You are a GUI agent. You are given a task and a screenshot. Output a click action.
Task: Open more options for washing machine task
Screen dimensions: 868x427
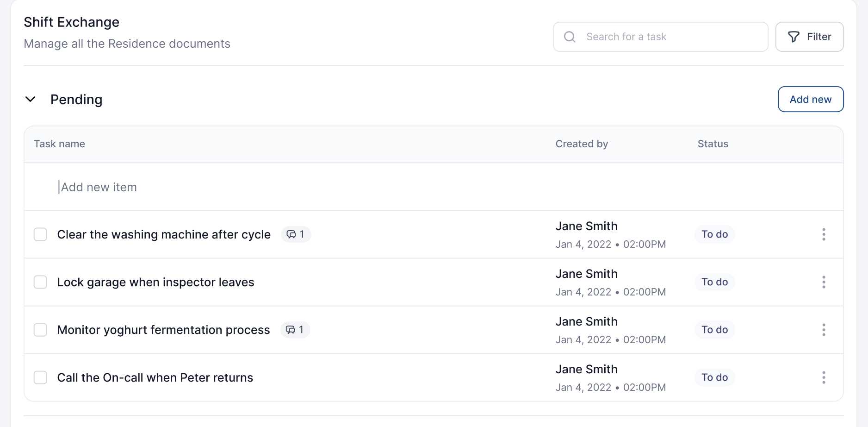coord(824,234)
